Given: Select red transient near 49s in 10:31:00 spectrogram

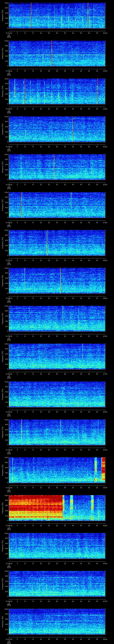Looking at the screenshot, I should coord(88,16).
